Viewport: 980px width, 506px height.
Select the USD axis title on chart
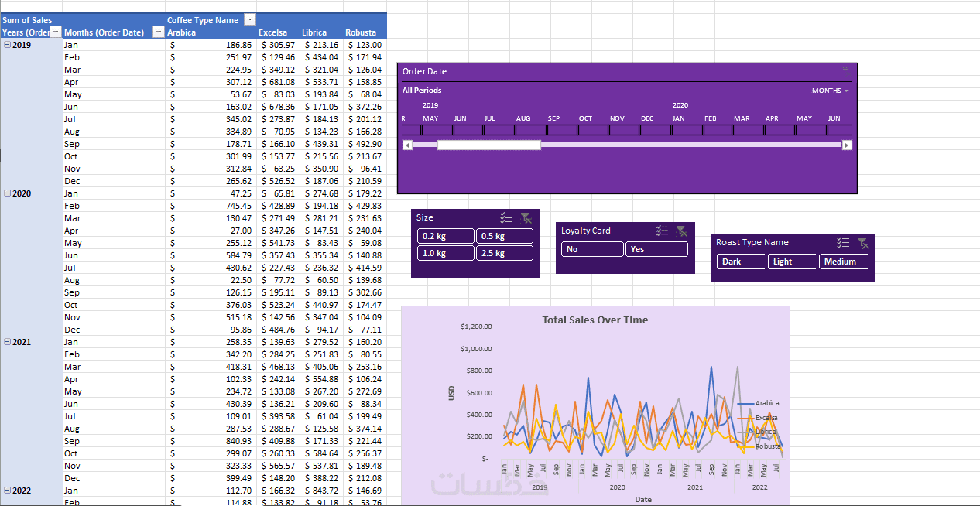tap(452, 393)
